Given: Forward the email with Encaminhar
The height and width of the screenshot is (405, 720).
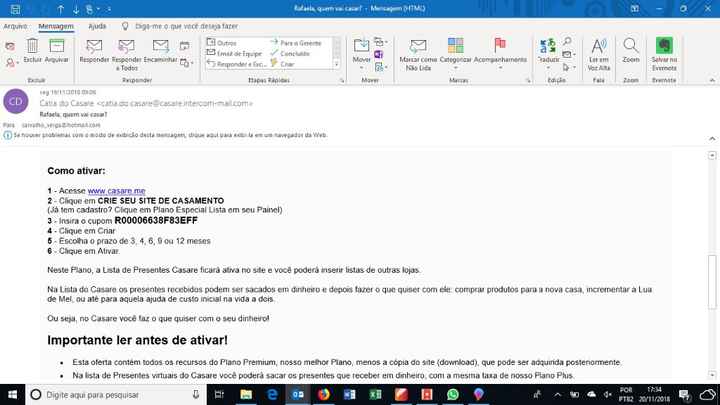Looking at the screenshot, I should click(160, 51).
